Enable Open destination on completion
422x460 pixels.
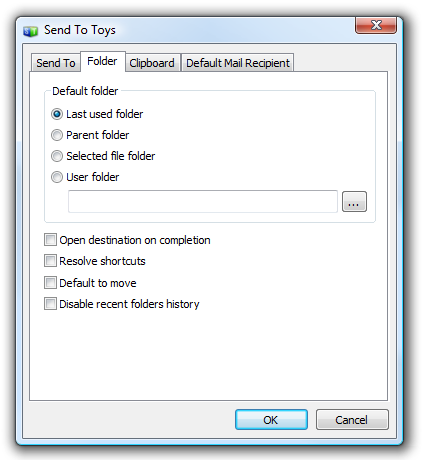(x=50, y=240)
